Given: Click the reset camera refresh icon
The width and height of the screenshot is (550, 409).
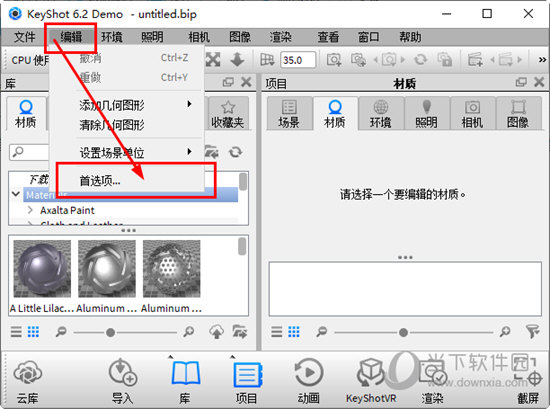Looking at the screenshot, I should [421, 60].
